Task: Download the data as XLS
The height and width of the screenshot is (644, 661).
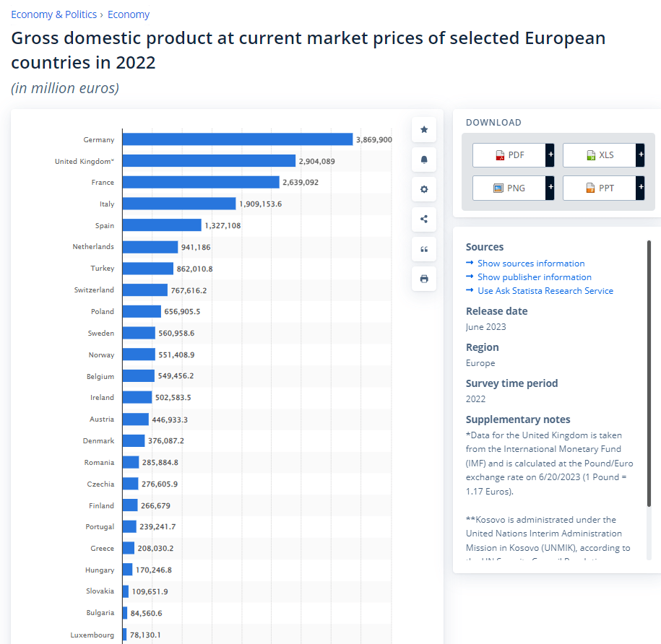Action: pyautogui.click(x=600, y=155)
